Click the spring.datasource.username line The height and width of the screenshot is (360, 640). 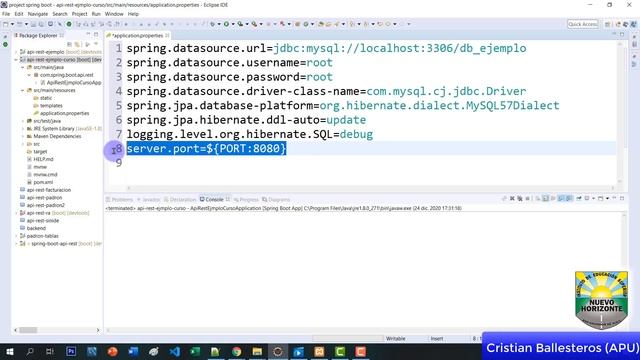click(229, 62)
